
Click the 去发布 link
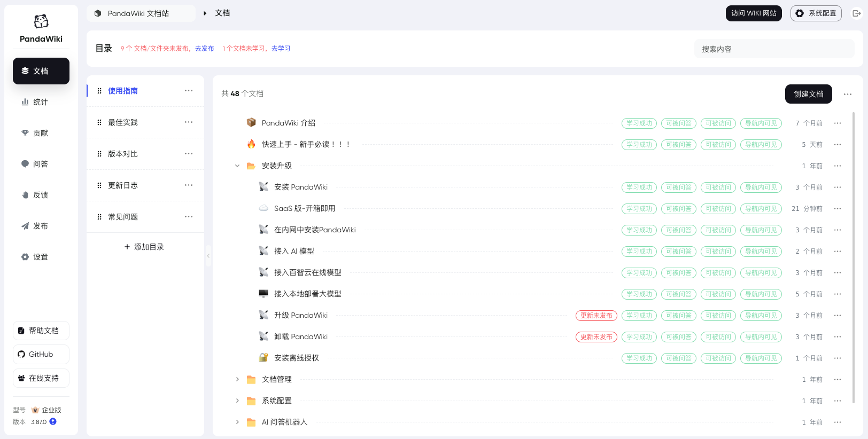click(205, 49)
